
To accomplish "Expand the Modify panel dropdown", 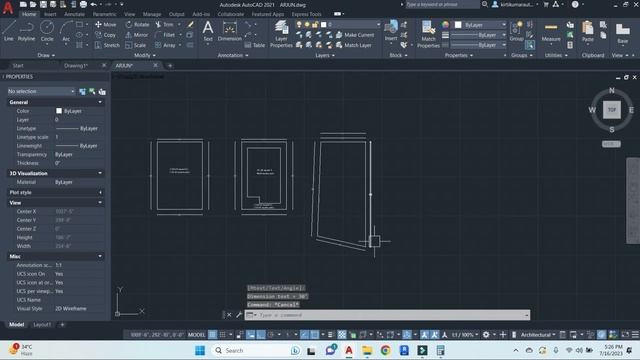I will (144, 55).
